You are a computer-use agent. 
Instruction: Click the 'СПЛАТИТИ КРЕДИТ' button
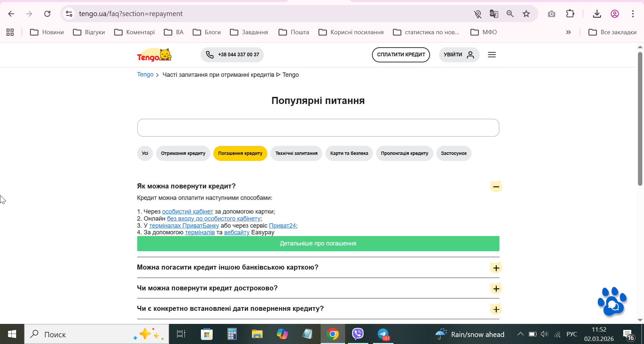[401, 55]
